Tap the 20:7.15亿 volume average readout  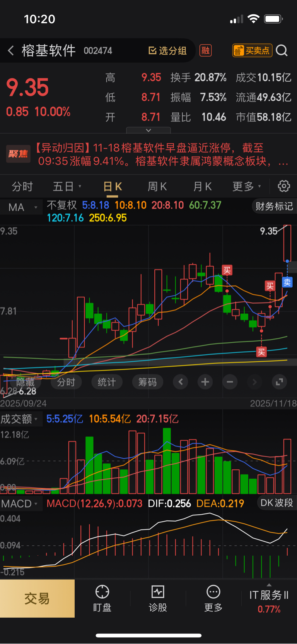(157, 419)
